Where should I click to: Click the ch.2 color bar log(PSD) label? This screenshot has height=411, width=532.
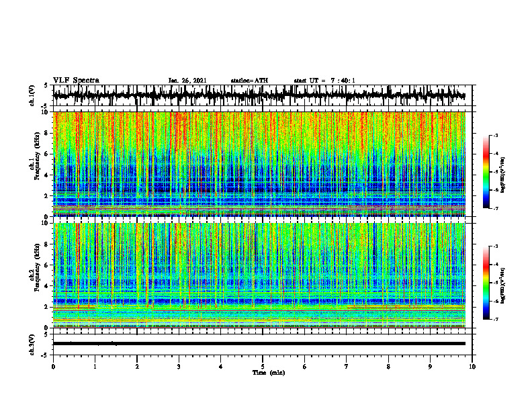(503, 285)
